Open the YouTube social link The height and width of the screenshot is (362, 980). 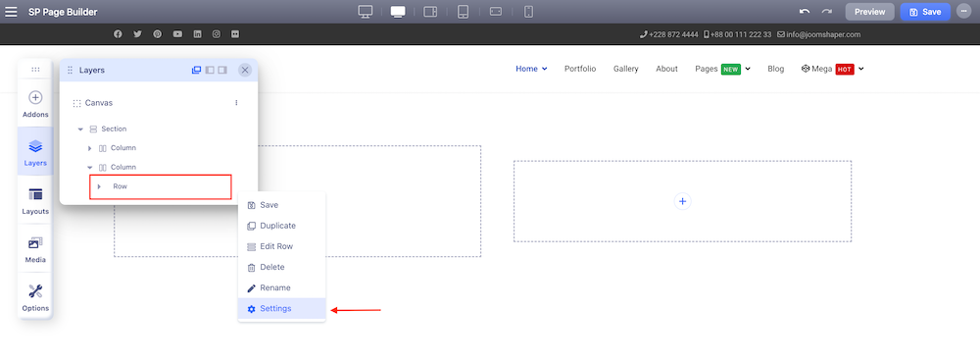pos(177,34)
